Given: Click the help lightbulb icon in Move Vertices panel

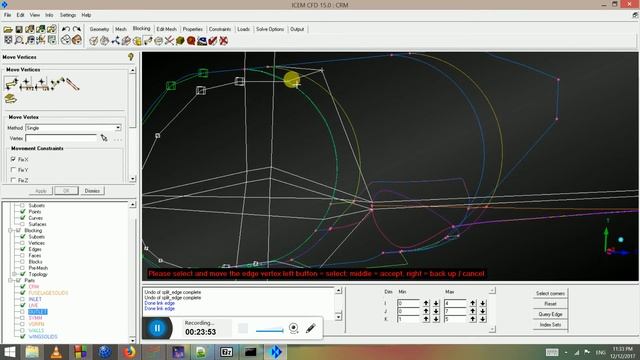Looking at the screenshot, I should click(131, 57).
